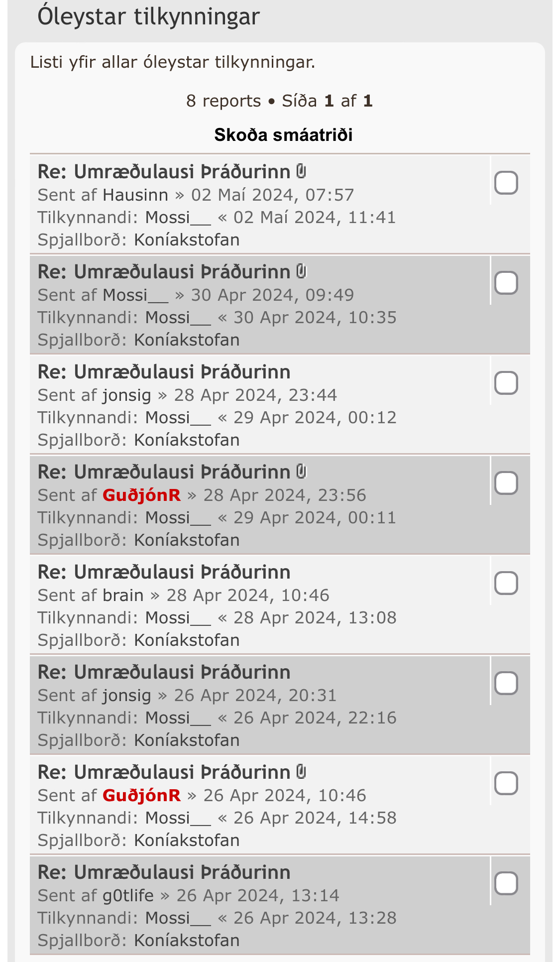This screenshot has width=560, height=962.
Task: Tick checkbox for jonsig's 28 Apr report
Action: click(x=506, y=383)
